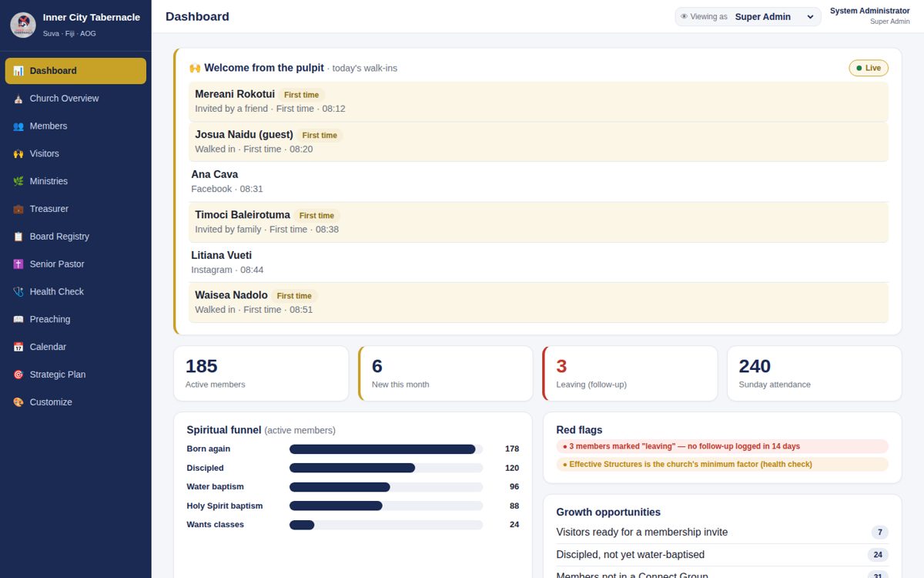Click the Red flags heading
Image resolution: width=924 pixels, height=578 pixels.
tap(579, 430)
